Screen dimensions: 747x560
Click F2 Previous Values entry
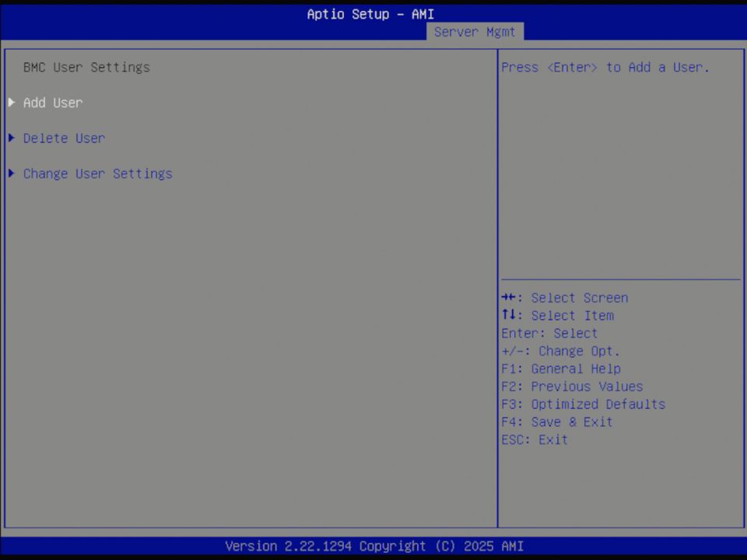(x=572, y=387)
